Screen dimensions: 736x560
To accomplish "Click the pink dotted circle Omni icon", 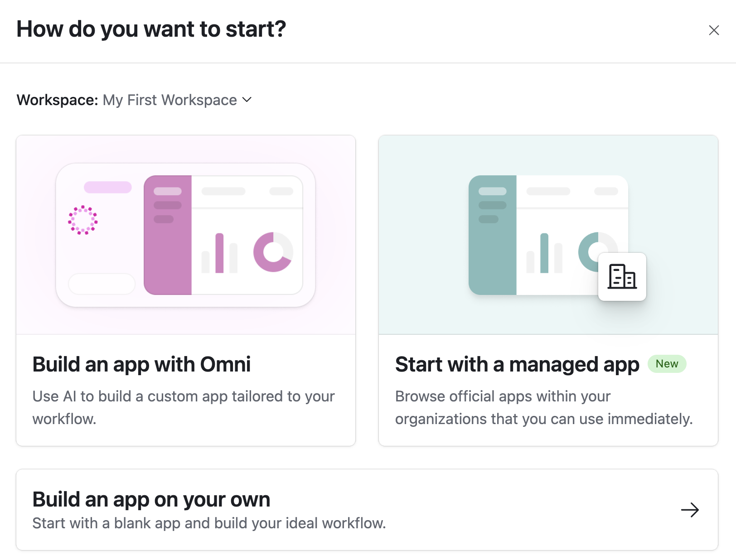I will [x=83, y=220].
